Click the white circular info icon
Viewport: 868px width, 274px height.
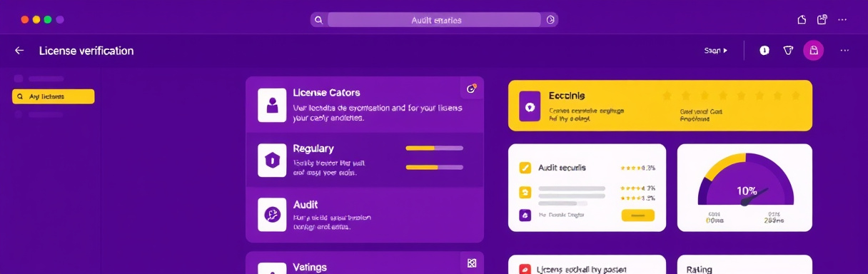[764, 51]
